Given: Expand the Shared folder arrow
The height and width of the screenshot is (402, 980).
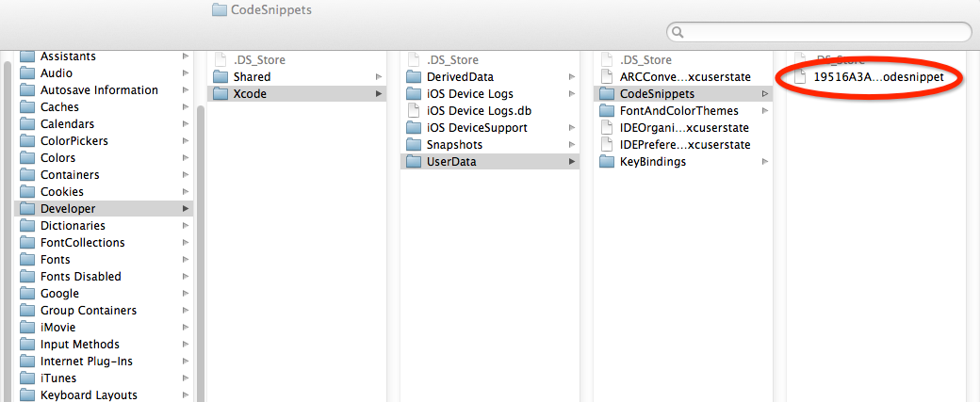Looking at the screenshot, I should click(379, 77).
